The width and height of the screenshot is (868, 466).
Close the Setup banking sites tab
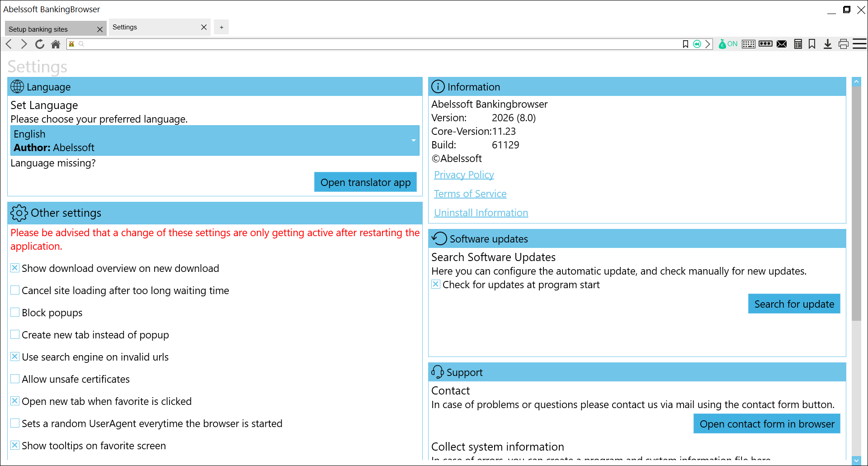click(100, 29)
